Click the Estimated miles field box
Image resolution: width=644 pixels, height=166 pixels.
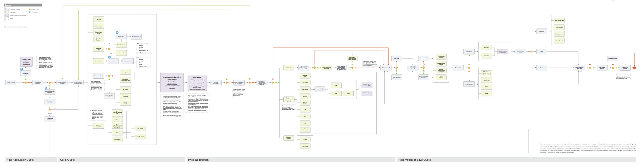click(x=121, y=53)
